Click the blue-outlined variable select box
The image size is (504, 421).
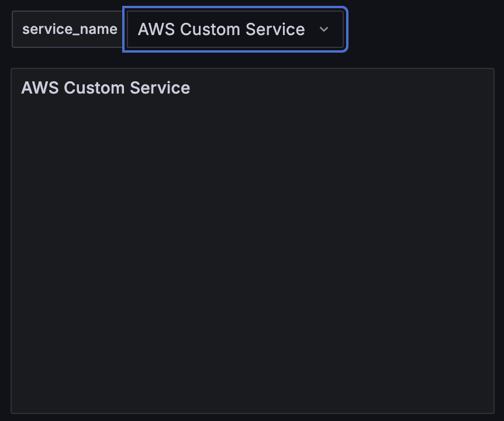235,29
